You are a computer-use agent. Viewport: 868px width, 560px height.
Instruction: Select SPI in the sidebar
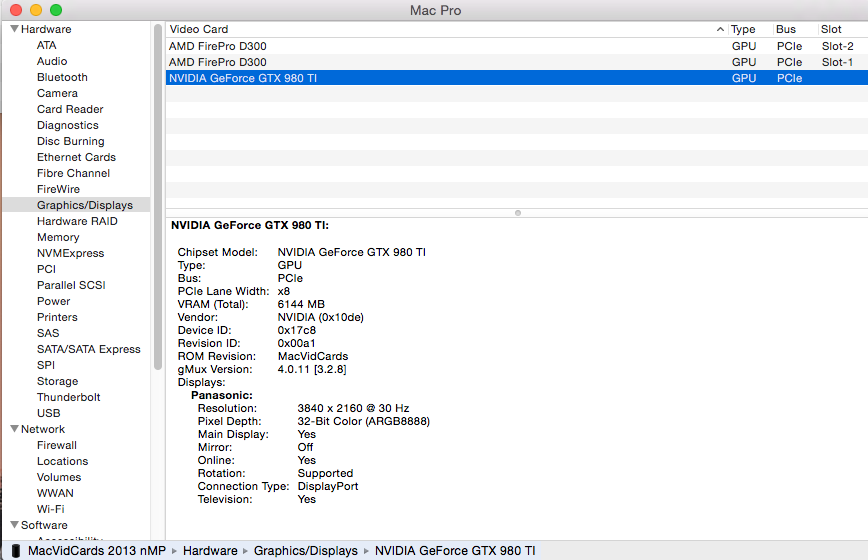[45, 366]
